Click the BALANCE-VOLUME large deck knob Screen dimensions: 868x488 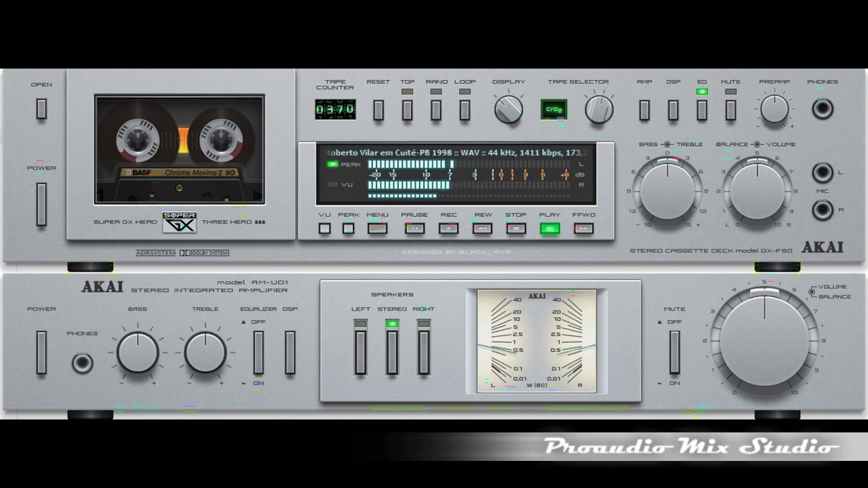pos(757,190)
